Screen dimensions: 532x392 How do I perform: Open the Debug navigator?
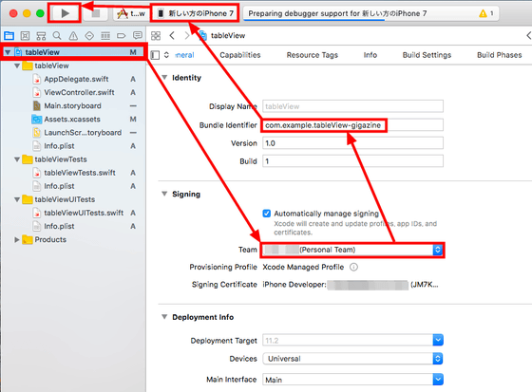tap(105, 36)
